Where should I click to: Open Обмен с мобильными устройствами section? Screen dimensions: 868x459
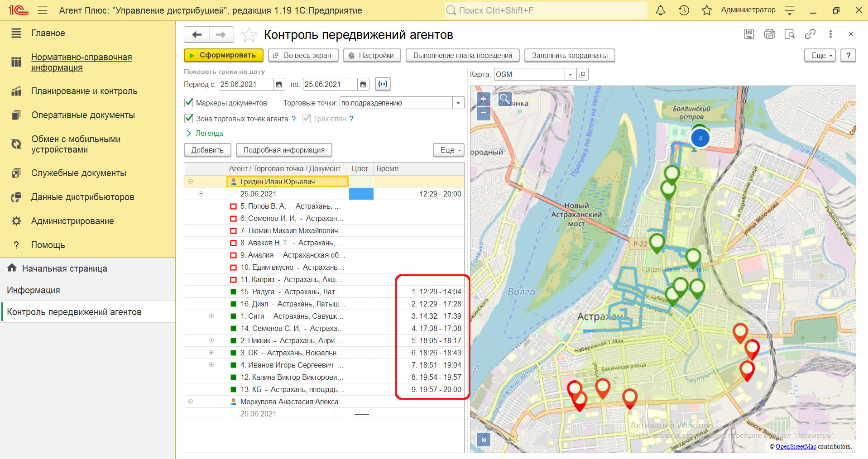click(76, 144)
